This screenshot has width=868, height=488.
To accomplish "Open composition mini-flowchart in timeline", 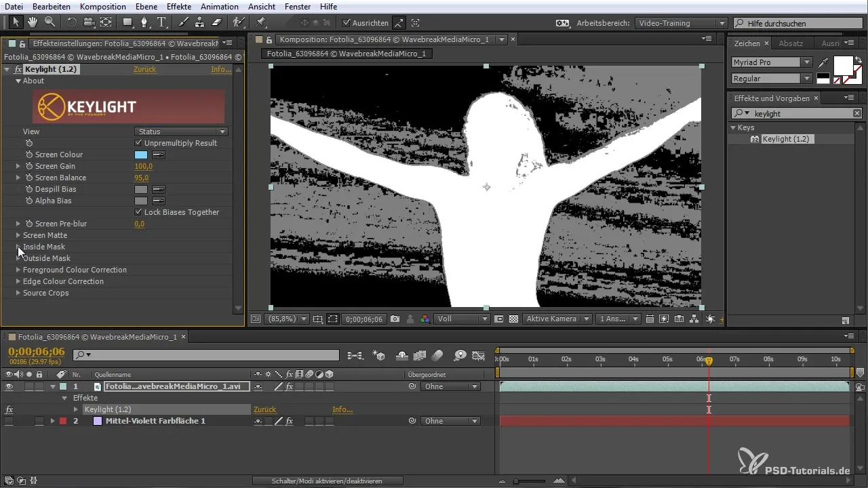I will click(355, 354).
